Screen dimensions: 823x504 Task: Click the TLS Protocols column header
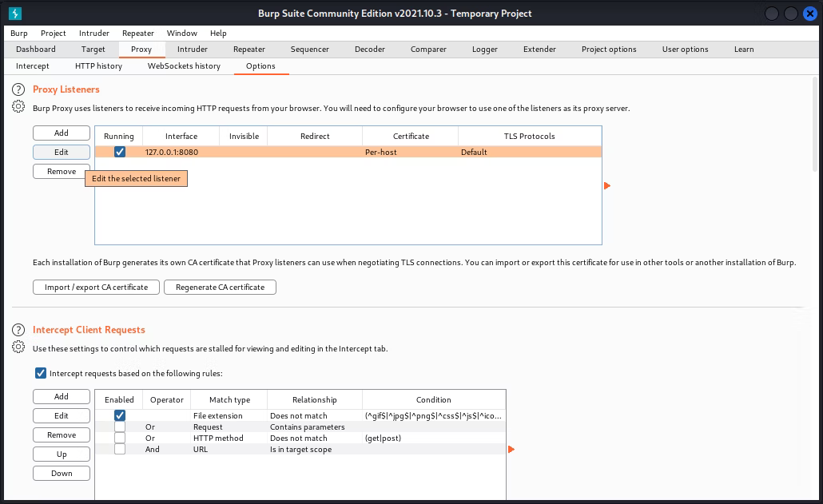(x=530, y=137)
